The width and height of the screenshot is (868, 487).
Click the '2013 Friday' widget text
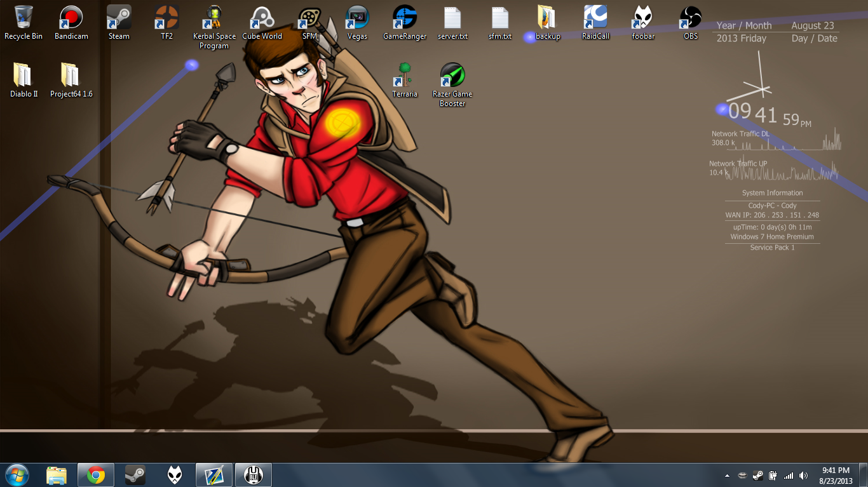click(742, 39)
